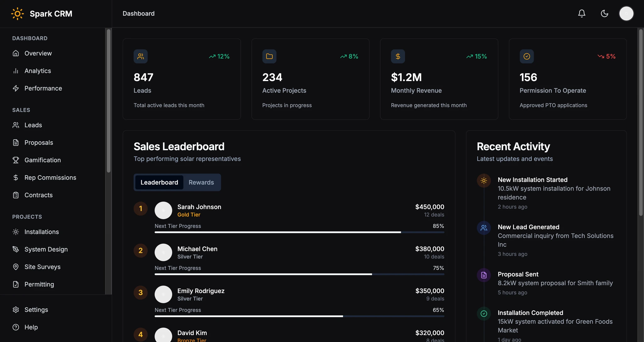
Task: Click the Leads card people icon
Action: click(141, 56)
